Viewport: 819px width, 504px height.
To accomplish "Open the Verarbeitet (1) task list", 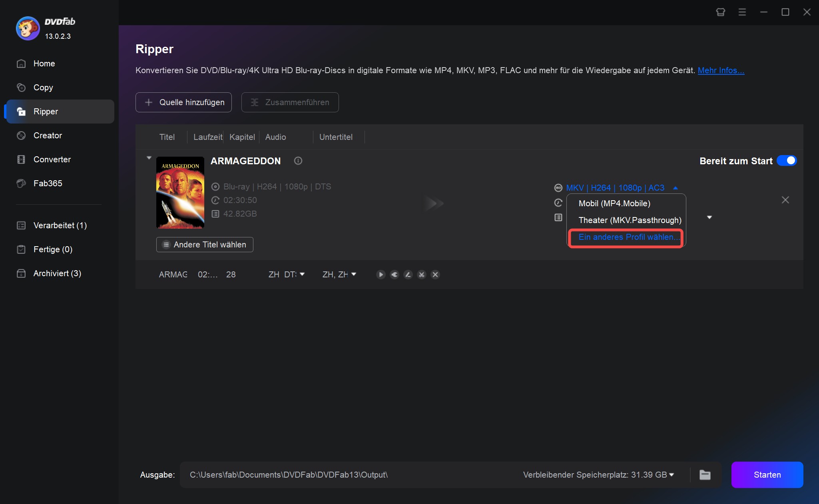I will pos(59,225).
